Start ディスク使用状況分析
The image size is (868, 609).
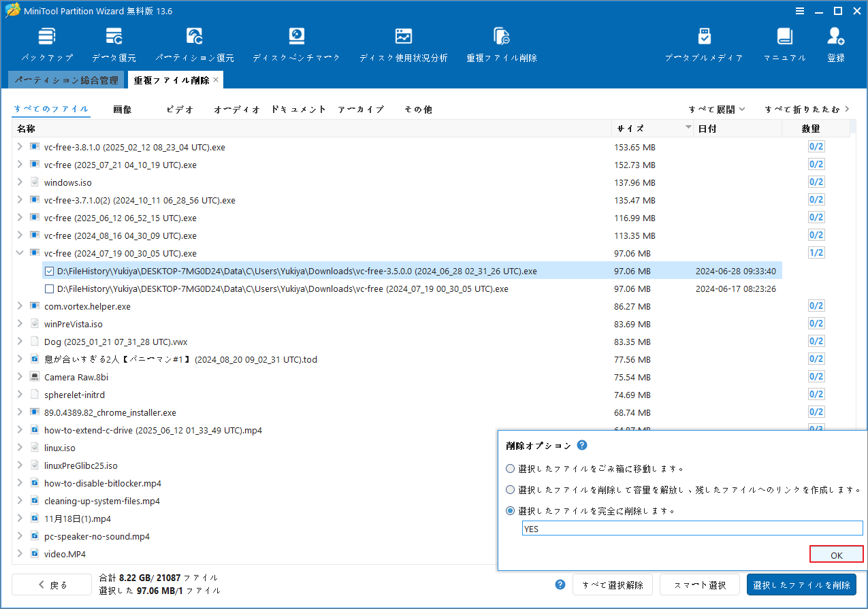click(x=404, y=42)
